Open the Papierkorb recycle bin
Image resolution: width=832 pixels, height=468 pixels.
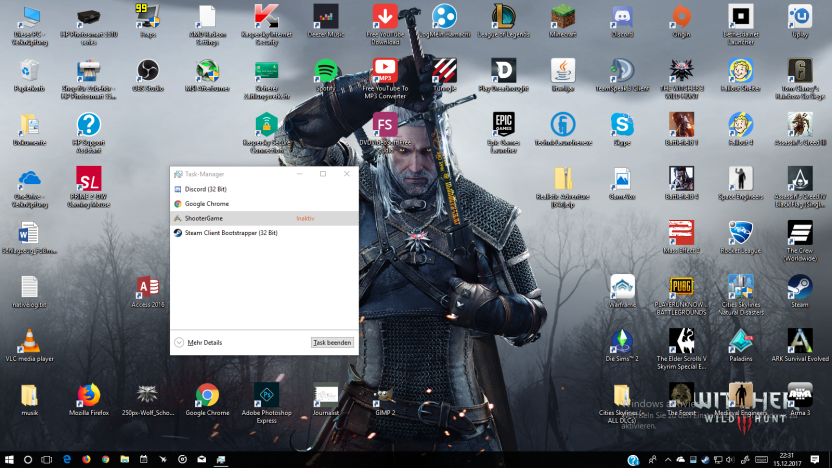point(29,71)
